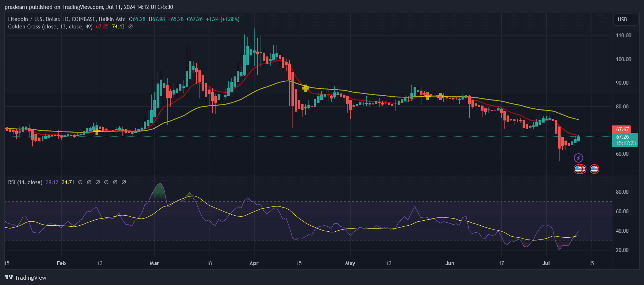This screenshot has width=644, height=285.
Task: Select the RSI (14, close) indicator legend
Action: [25, 182]
